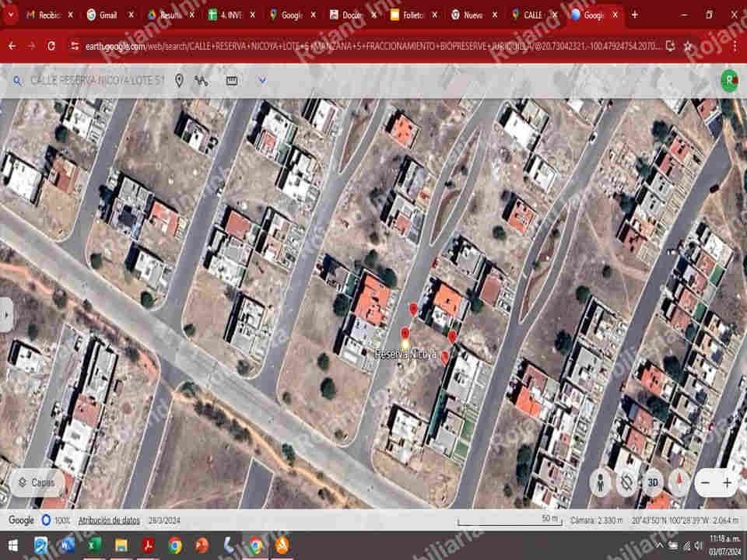The height and width of the screenshot is (560, 747).
Task: Click the CALLE RESERVA NICOYA search field
Action: point(97,81)
